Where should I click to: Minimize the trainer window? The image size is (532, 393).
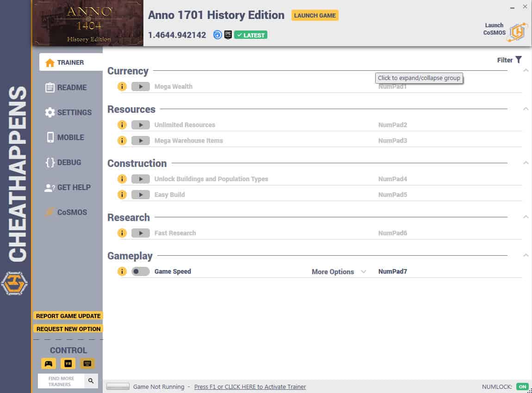click(x=512, y=7)
